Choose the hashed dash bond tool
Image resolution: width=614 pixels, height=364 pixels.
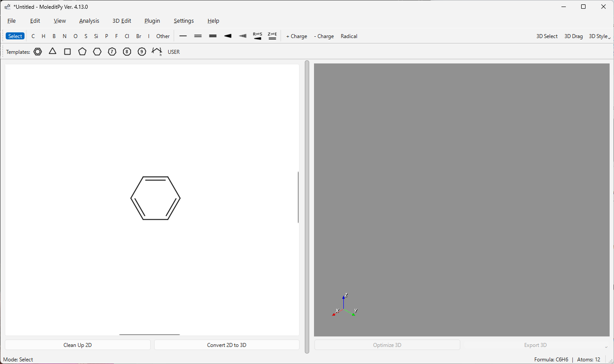pyautogui.click(x=243, y=36)
